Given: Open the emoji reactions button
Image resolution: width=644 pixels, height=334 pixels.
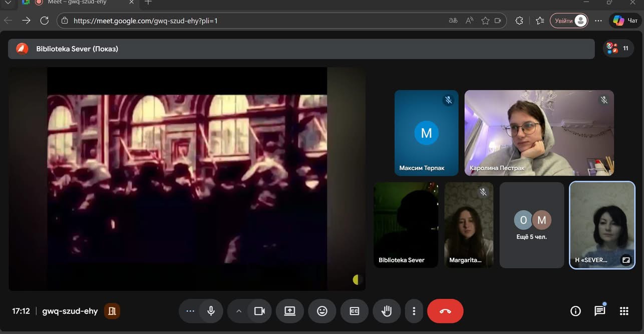Looking at the screenshot, I should pyautogui.click(x=322, y=311).
